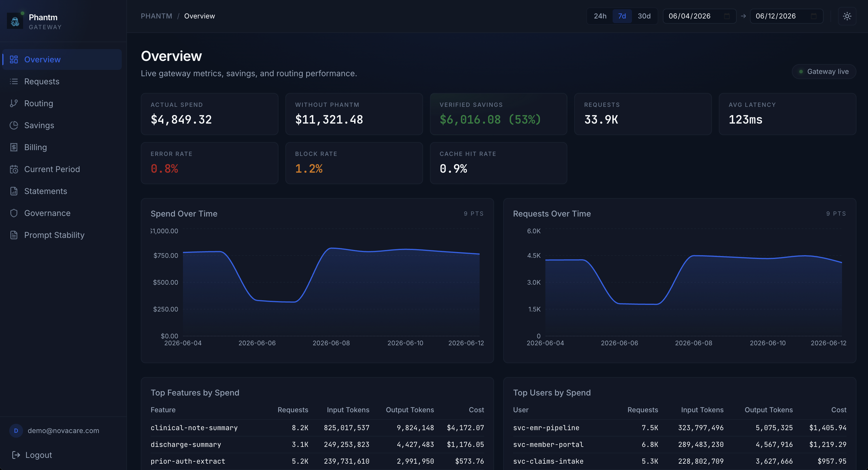Click the Prompt Stability document icon

pyautogui.click(x=14, y=235)
